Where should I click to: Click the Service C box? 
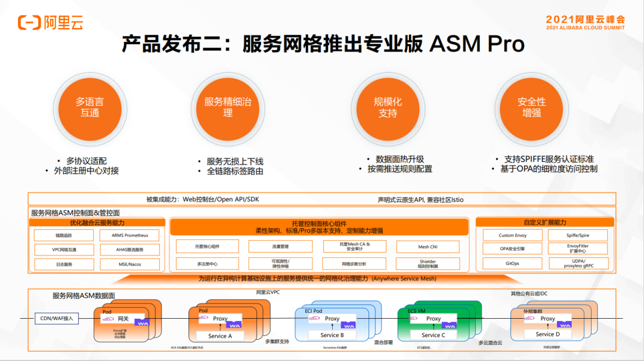click(434, 335)
